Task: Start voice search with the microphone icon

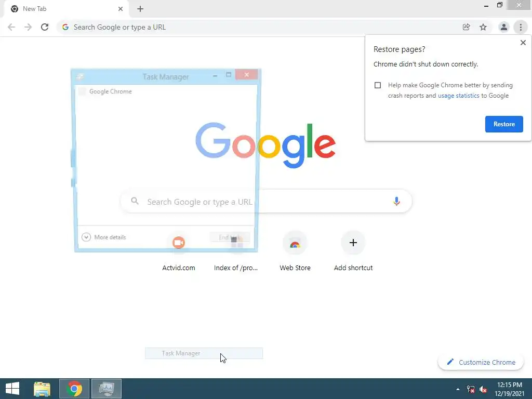Action: tap(396, 201)
